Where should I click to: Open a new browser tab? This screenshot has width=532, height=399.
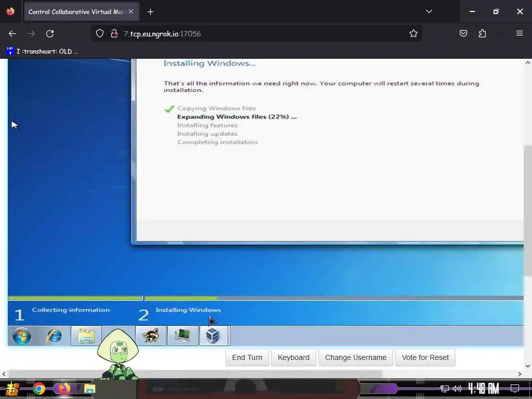pos(150,12)
